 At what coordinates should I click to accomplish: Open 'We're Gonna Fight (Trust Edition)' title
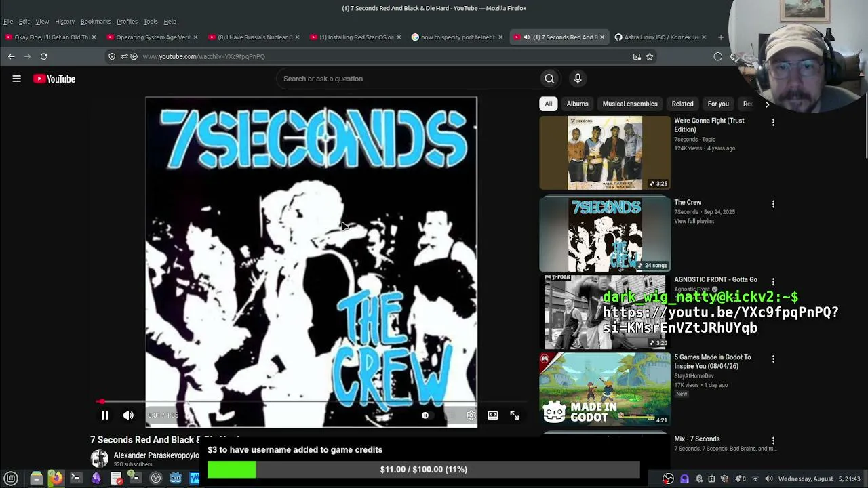(709, 125)
